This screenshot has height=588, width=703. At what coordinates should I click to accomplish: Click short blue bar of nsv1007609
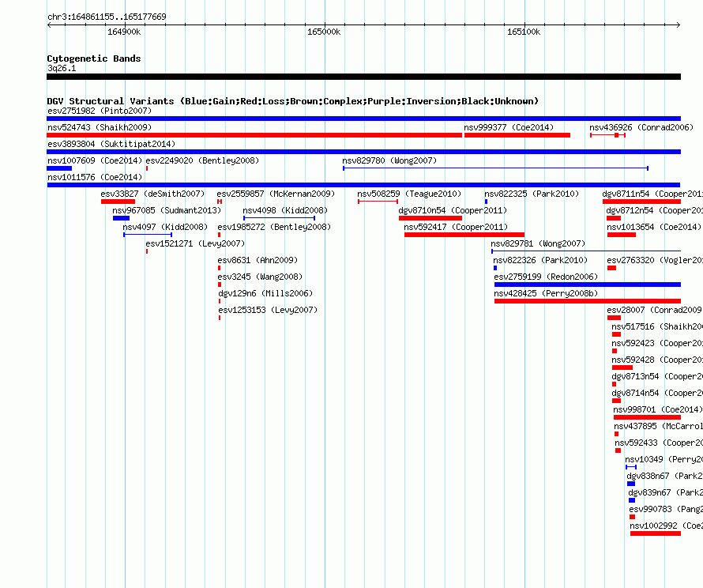(59, 168)
